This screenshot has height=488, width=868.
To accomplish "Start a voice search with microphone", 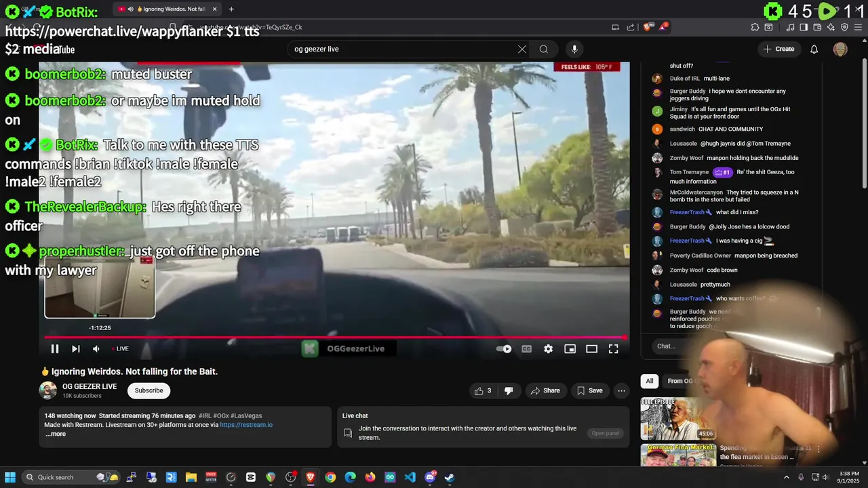I will (x=574, y=49).
